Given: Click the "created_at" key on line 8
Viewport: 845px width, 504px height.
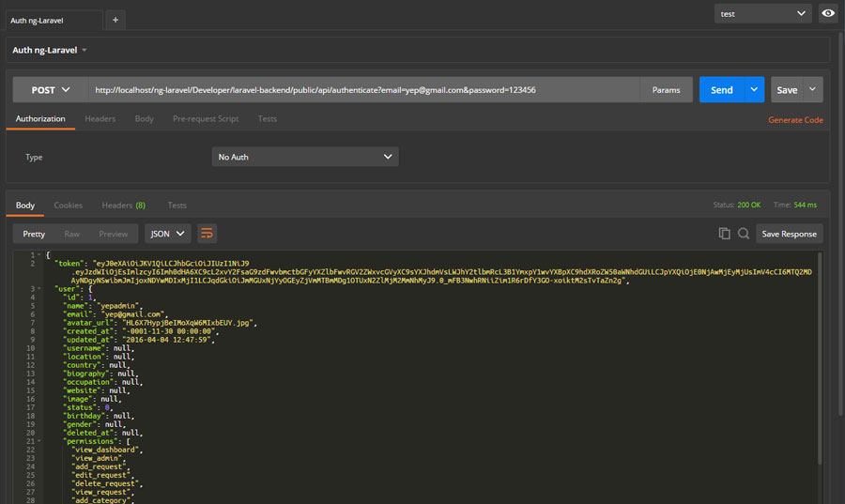Looking at the screenshot, I should [x=88, y=331].
